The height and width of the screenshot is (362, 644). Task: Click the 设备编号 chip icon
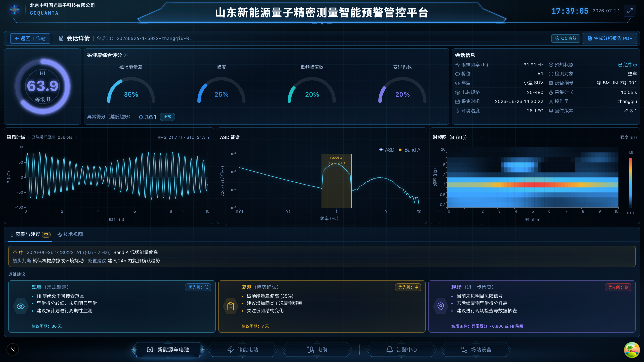click(x=551, y=83)
